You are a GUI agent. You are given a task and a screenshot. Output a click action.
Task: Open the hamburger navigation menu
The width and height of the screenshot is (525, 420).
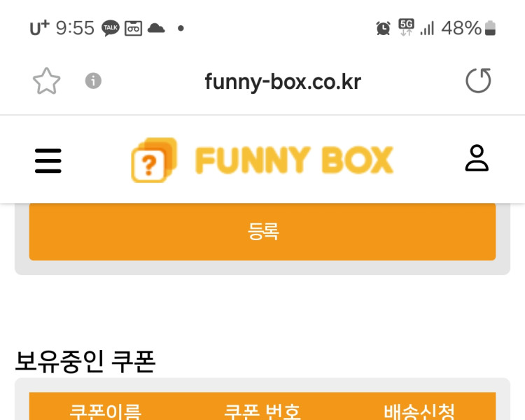(48, 160)
